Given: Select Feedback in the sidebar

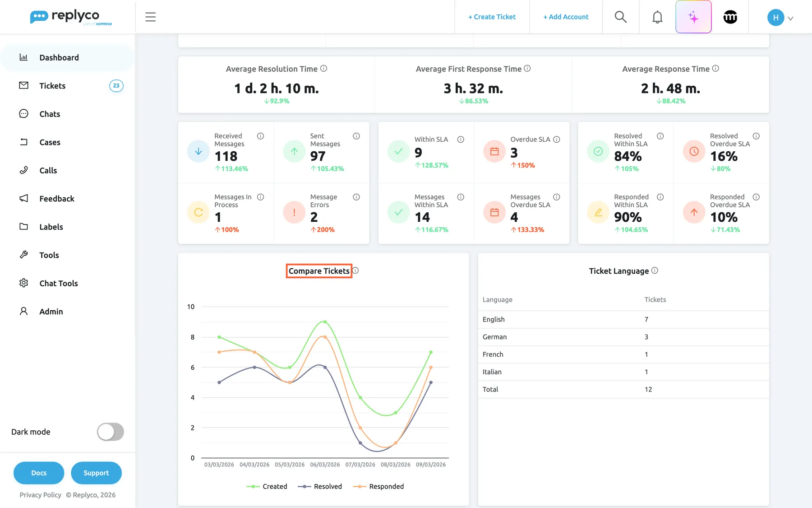Looking at the screenshot, I should click(68, 199).
